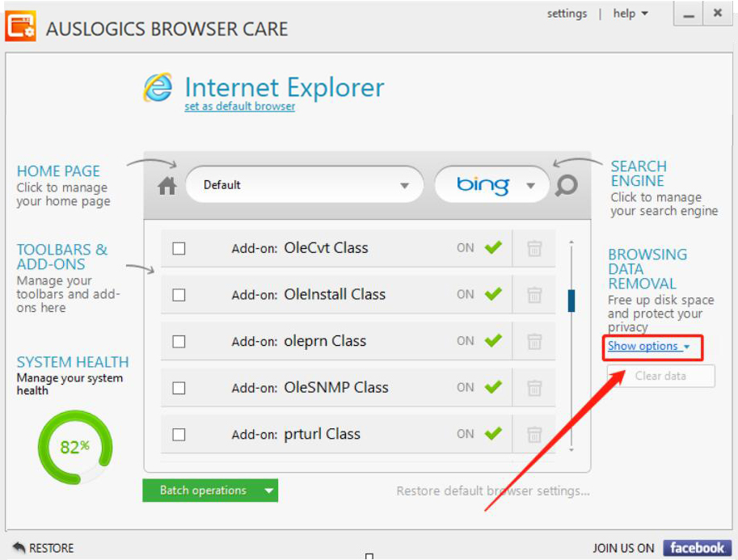
Task: Select the OleSNMP Class add-on name
Action: [336, 387]
